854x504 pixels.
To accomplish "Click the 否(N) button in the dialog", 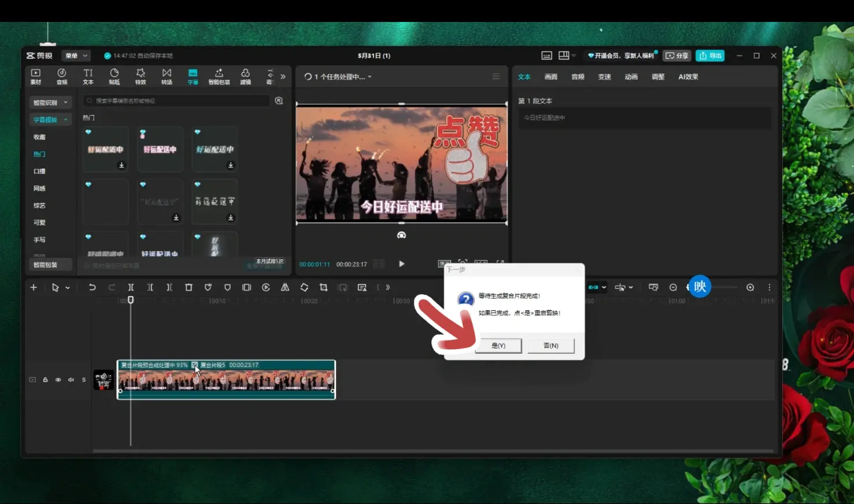I will click(x=551, y=346).
